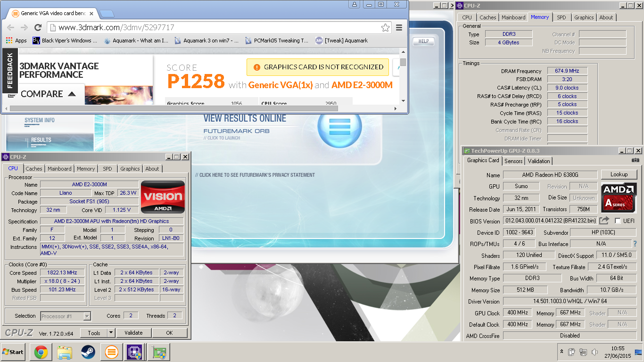The width and height of the screenshot is (644, 362).
Task: Open Black Viper's Windows bookmark
Action: pyautogui.click(x=65, y=41)
